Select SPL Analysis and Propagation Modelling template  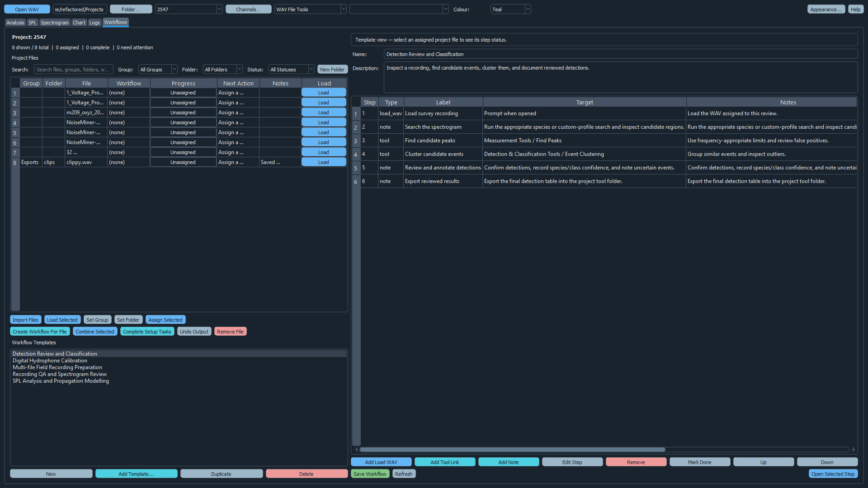coord(179,381)
